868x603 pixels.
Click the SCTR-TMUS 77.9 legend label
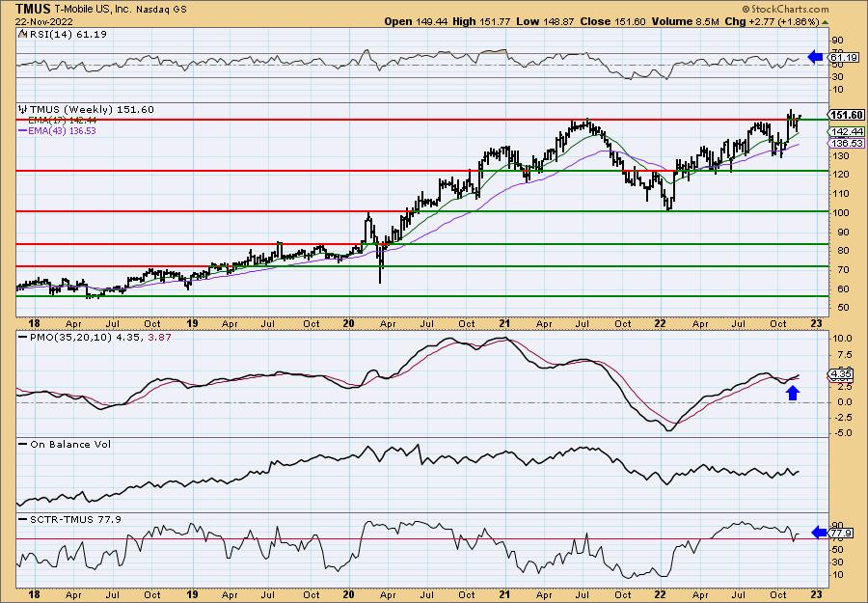coord(75,519)
